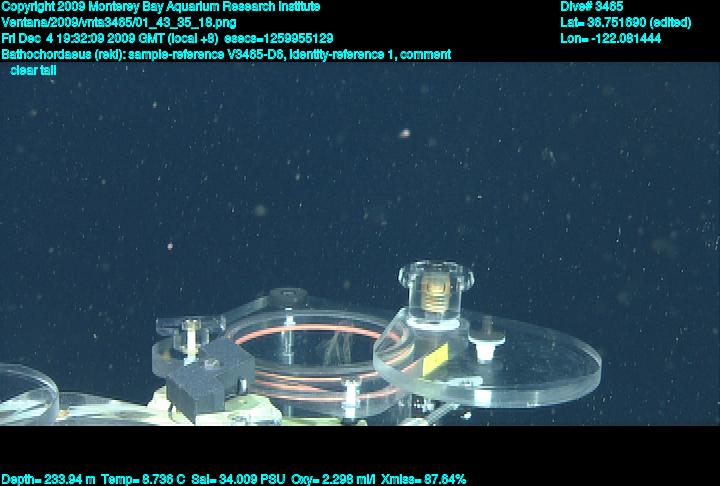
Task: Click the Oxy= 2.298 ml/l reading
Action: click(x=333, y=479)
